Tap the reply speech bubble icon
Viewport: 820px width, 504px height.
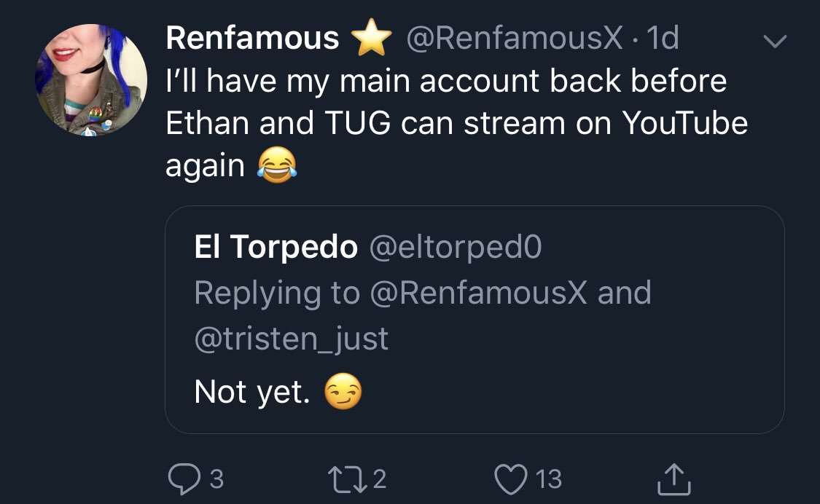[184, 479]
